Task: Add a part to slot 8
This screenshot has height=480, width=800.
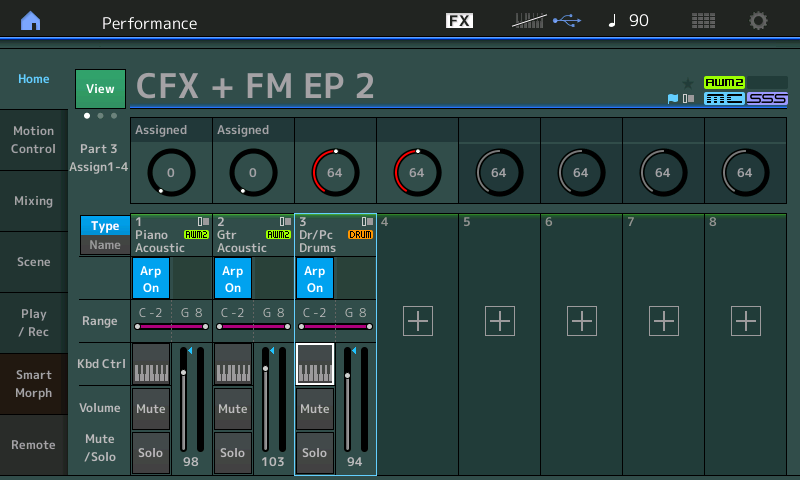Action: 746,321
